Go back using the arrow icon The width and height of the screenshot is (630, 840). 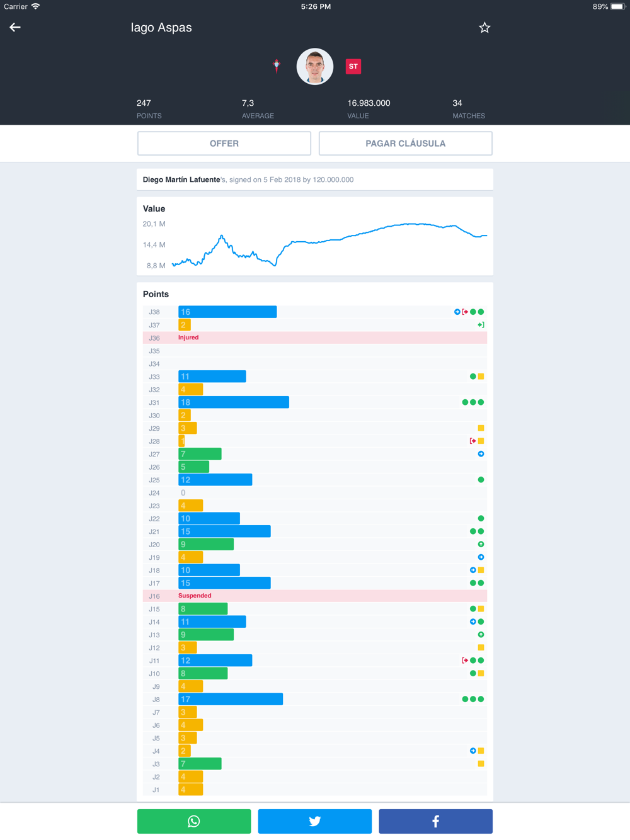pyautogui.click(x=15, y=27)
